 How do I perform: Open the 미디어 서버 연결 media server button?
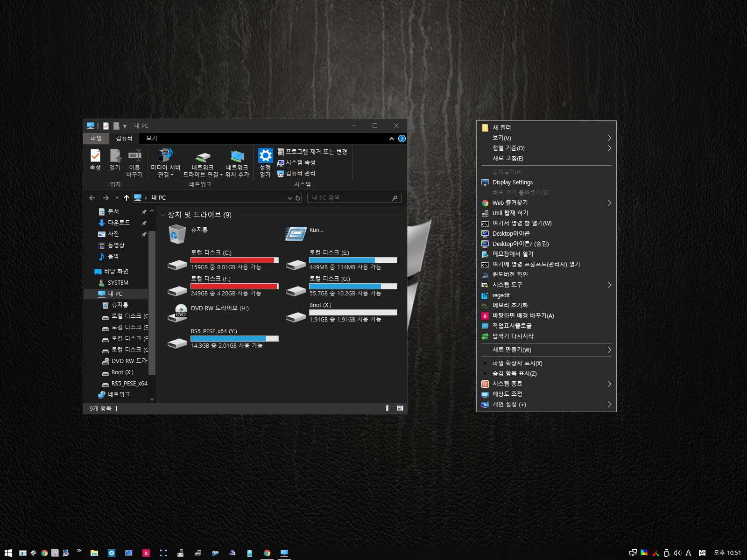pyautogui.click(x=166, y=163)
